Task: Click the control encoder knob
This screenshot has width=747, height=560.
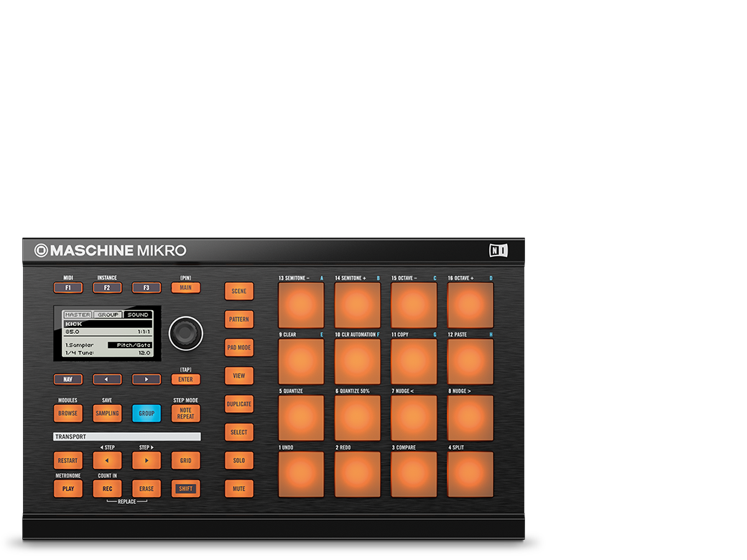Action: (x=186, y=333)
